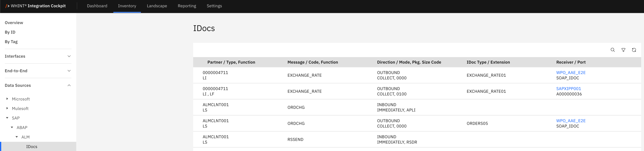The width and height of the screenshot is (644, 151).
Task: Select IDocs item in the sidebar tree
Action: (x=32, y=147)
